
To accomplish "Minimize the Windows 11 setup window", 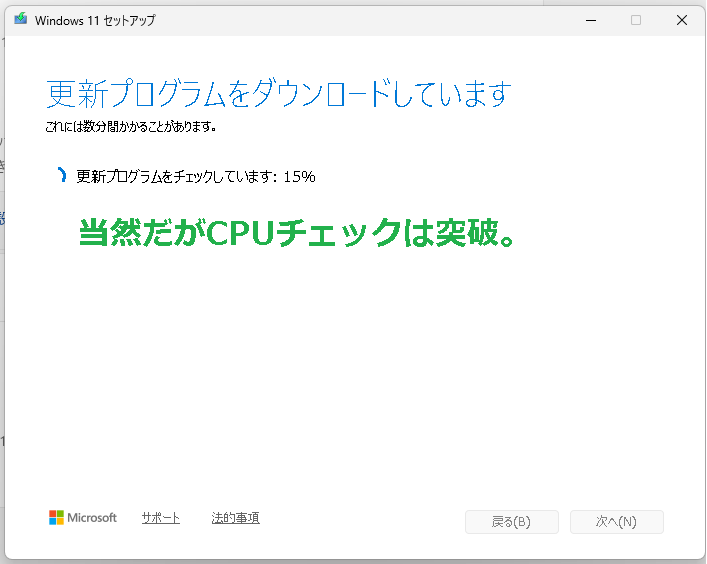I will (591, 20).
